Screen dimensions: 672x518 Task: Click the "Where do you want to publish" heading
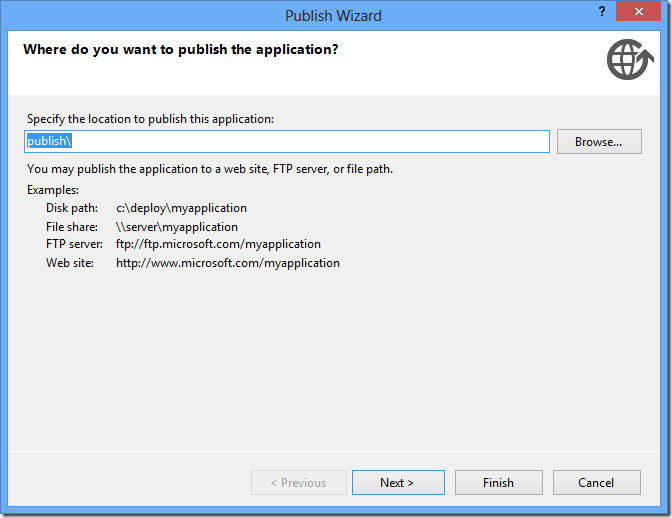(180, 49)
